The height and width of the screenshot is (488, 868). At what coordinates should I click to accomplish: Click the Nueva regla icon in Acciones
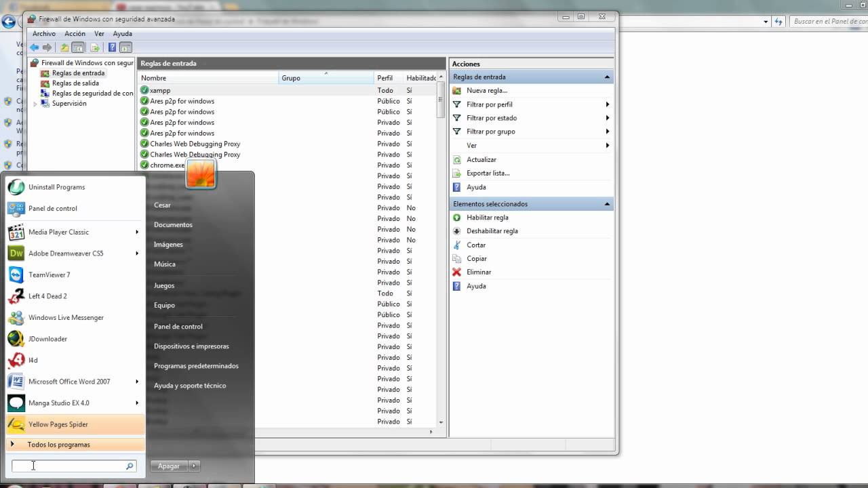pyautogui.click(x=457, y=90)
